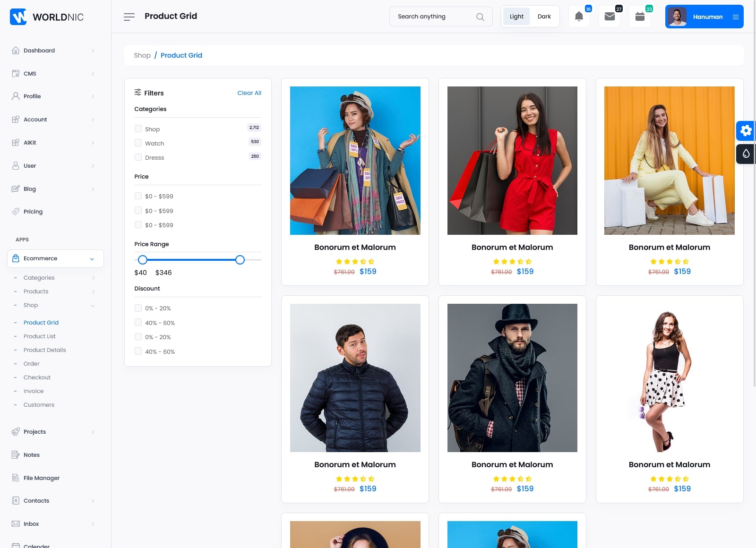Switch to Dark theme
The width and height of the screenshot is (756, 548).
[x=544, y=17]
